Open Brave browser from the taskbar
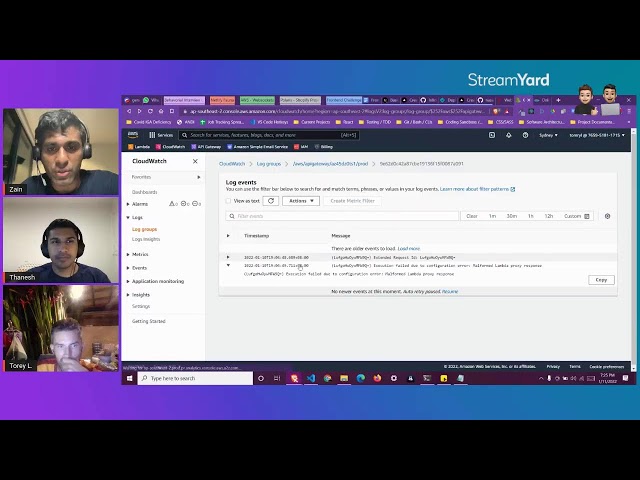The width and height of the screenshot is (640, 480). pyautogui.click(x=294, y=378)
